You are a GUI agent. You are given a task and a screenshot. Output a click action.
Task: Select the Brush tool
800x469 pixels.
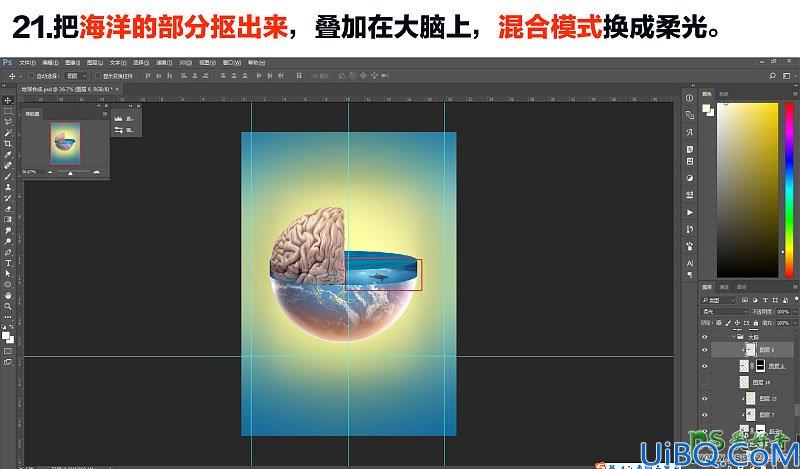8,176
